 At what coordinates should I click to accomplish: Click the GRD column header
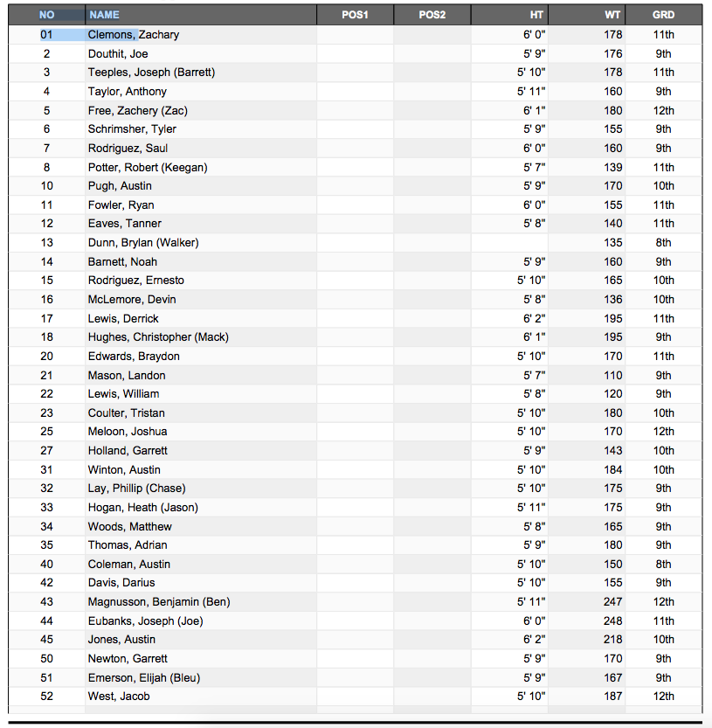point(664,15)
